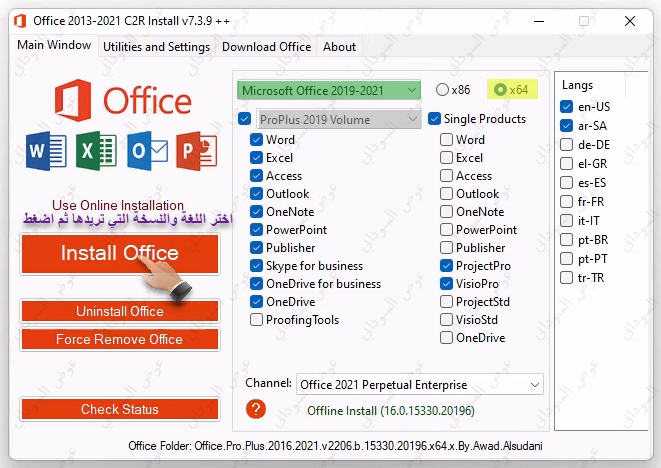Click Force Remove Office button
This screenshot has width=661, height=468.
coord(120,339)
